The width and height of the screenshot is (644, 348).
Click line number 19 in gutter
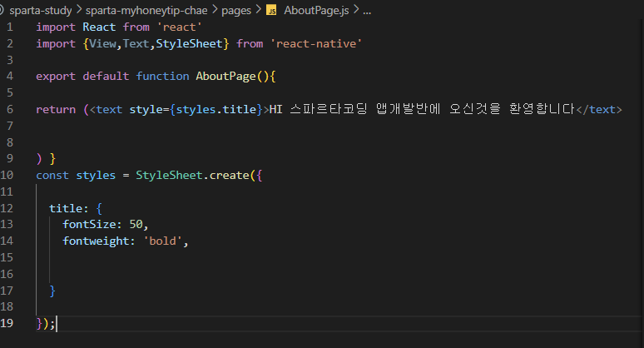tap(7, 323)
